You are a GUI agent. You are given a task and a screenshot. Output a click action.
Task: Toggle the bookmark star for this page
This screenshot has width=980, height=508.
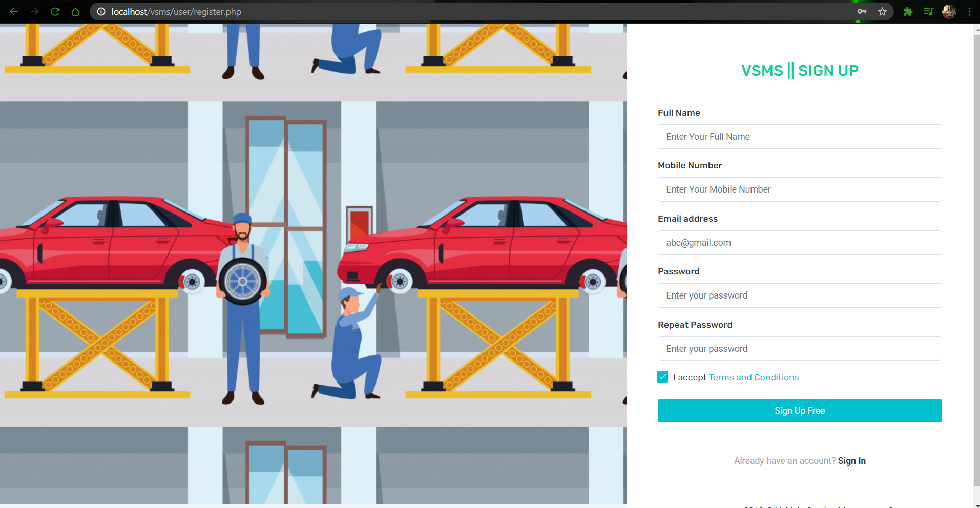(x=882, y=11)
